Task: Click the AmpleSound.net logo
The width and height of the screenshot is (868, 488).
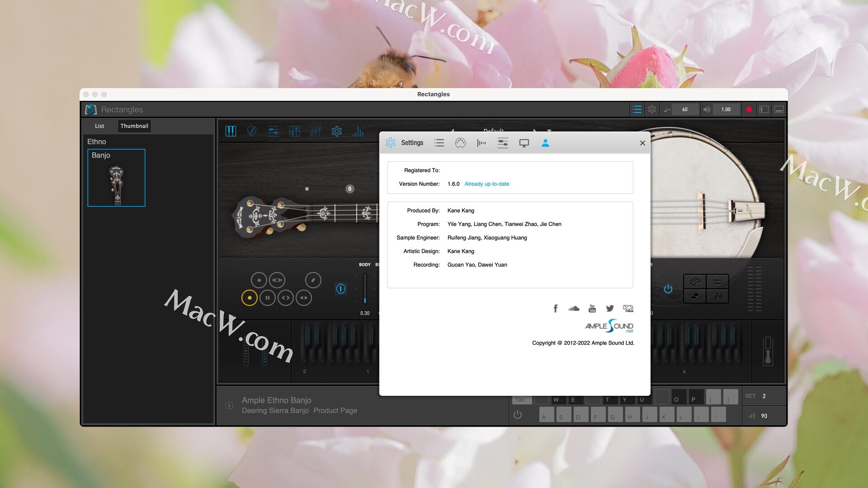Action: pos(609,326)
